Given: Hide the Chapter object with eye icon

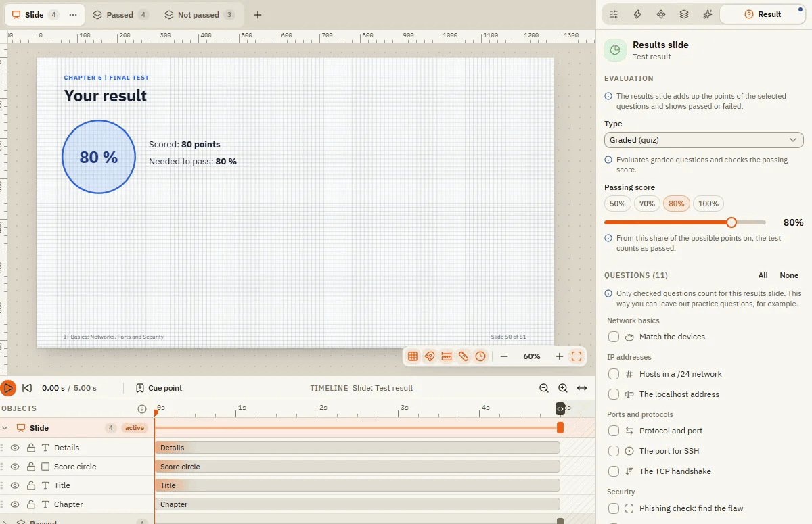Looking at the screenshot, I should tap(15, 504).
